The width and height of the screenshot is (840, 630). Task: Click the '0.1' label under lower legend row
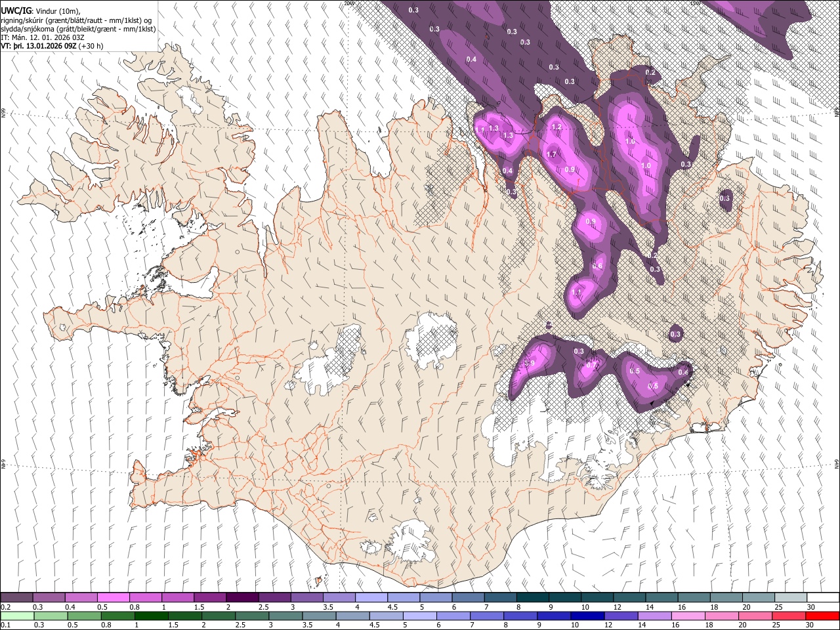5,625
